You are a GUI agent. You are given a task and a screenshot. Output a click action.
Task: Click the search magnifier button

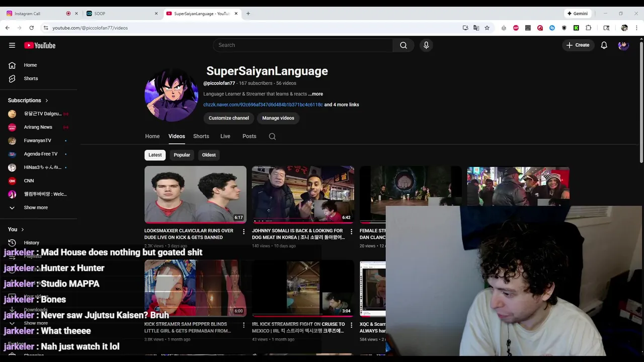pos(404,45)
